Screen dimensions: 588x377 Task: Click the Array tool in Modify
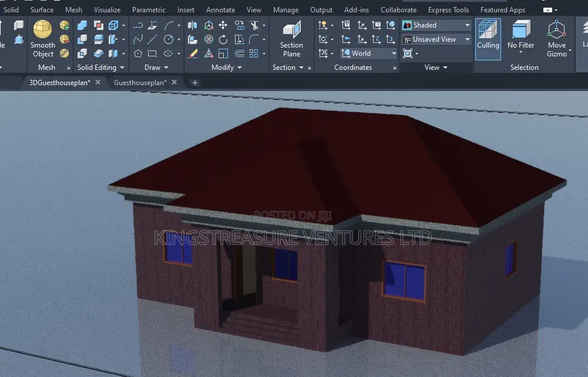tap(254, 53)
